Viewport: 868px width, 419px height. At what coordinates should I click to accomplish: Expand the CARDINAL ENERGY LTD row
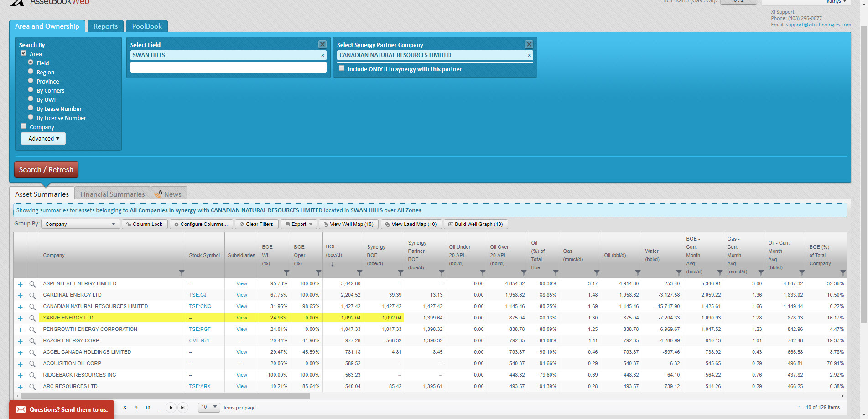[x=20, y=295]
